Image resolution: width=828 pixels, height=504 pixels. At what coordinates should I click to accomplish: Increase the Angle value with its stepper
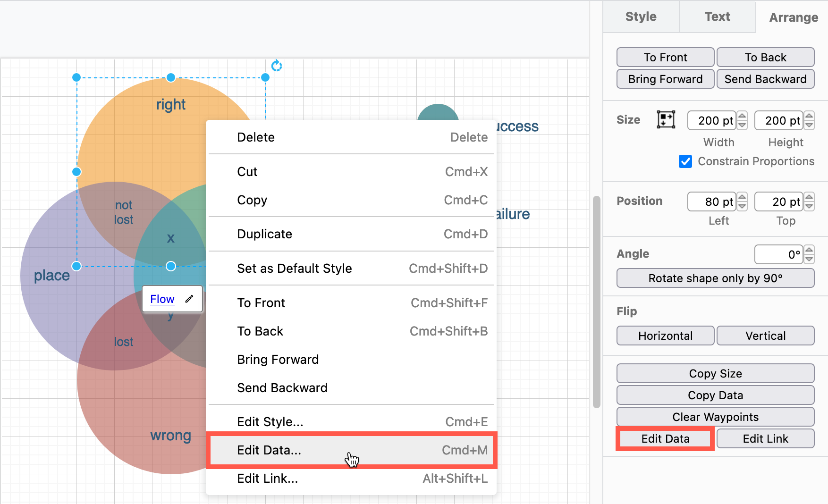coord(809,251)
